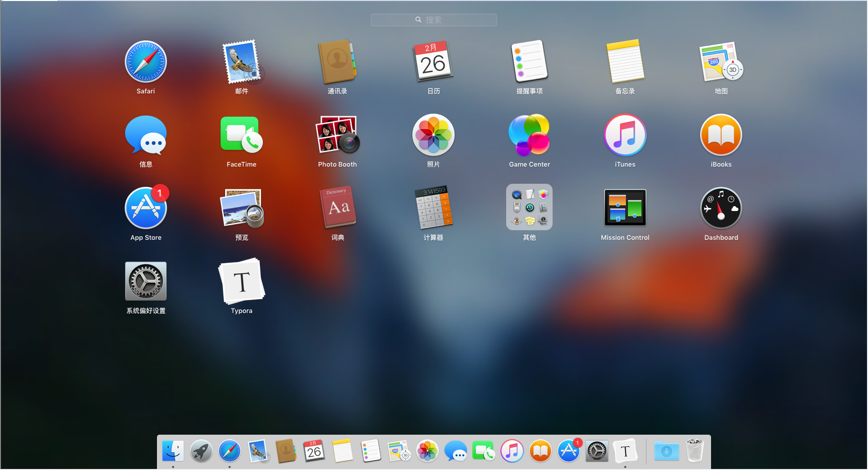This screenshot has width=868, height=470.
Task: Launch 预览 Preview app
Action: pyautogui.click(x=242, y=207)
